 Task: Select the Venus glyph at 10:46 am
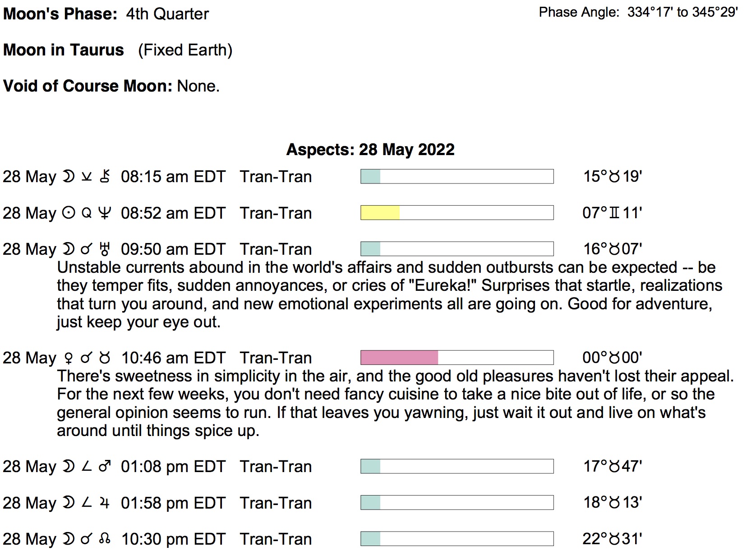click(69, 358)
